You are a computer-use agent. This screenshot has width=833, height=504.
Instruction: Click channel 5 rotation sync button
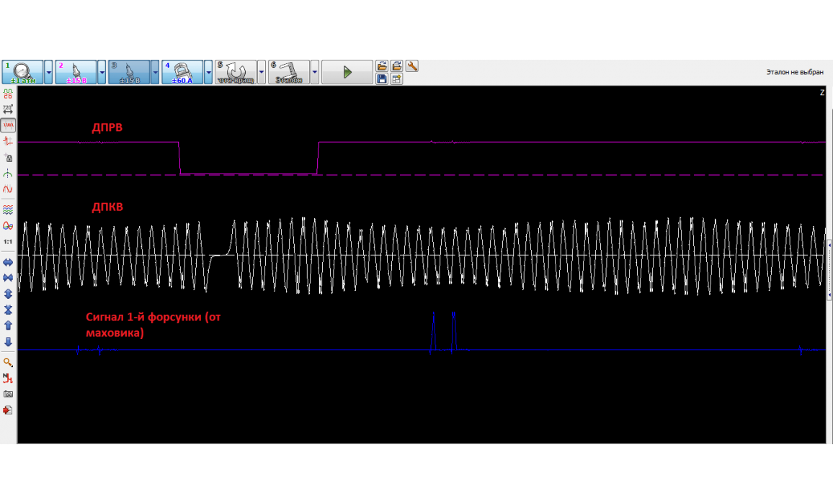tap(236, 72)
